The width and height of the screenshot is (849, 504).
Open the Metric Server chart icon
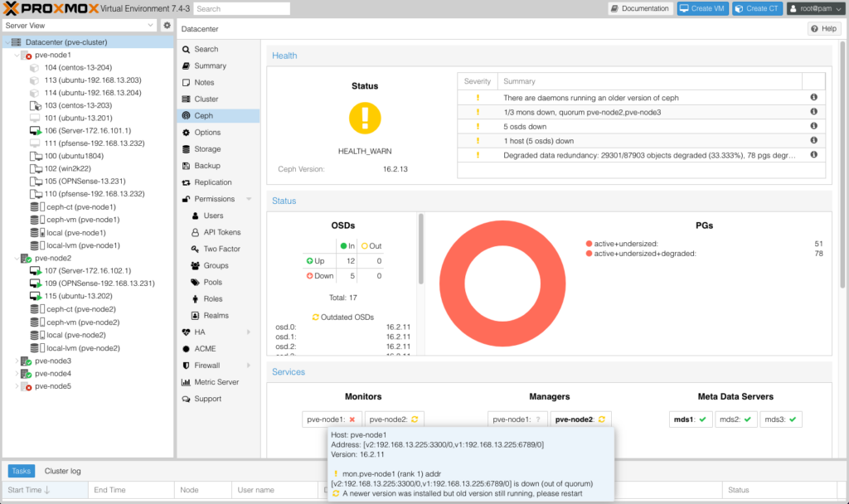(x=186, y=382)
